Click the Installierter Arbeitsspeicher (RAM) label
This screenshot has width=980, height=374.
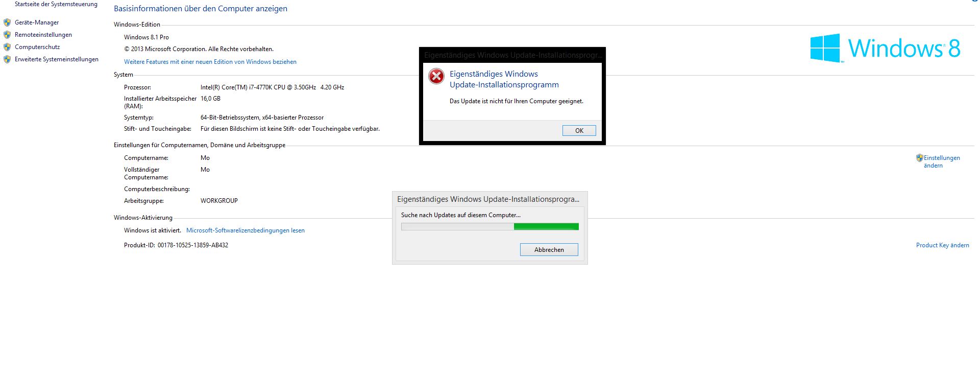[x=160, y=102]
